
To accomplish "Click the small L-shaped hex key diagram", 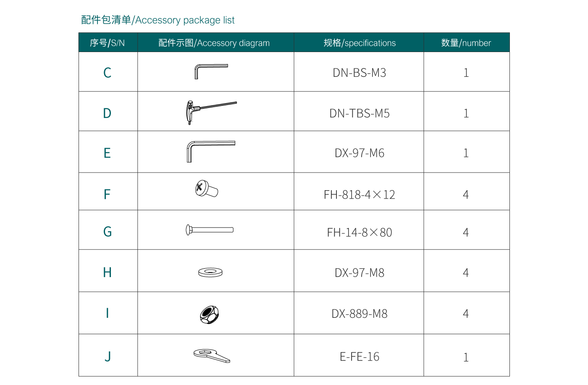I will (210, 71).
